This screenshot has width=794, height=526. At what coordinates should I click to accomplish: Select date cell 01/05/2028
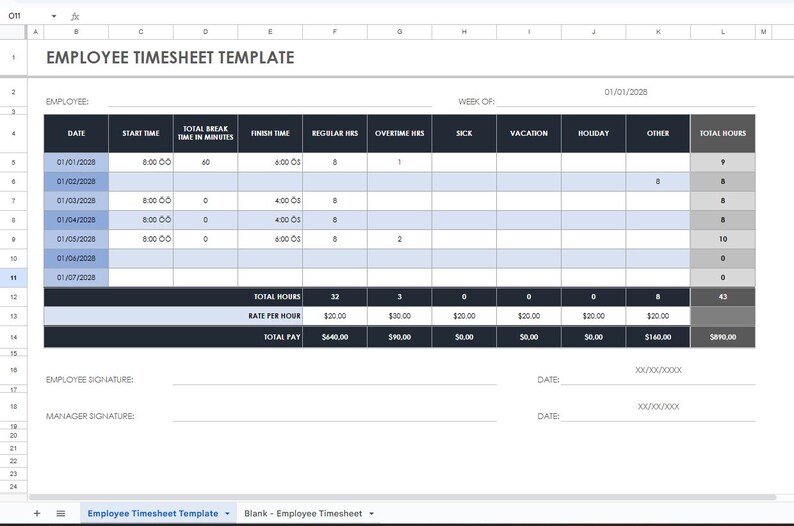pos(76,239)
